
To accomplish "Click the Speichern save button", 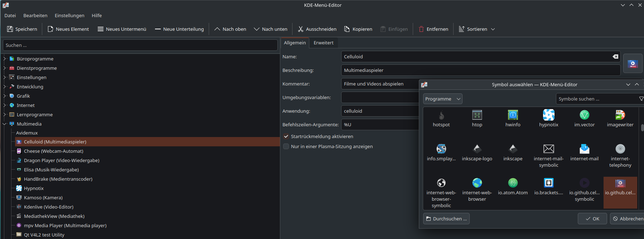I will pos(22,29).
